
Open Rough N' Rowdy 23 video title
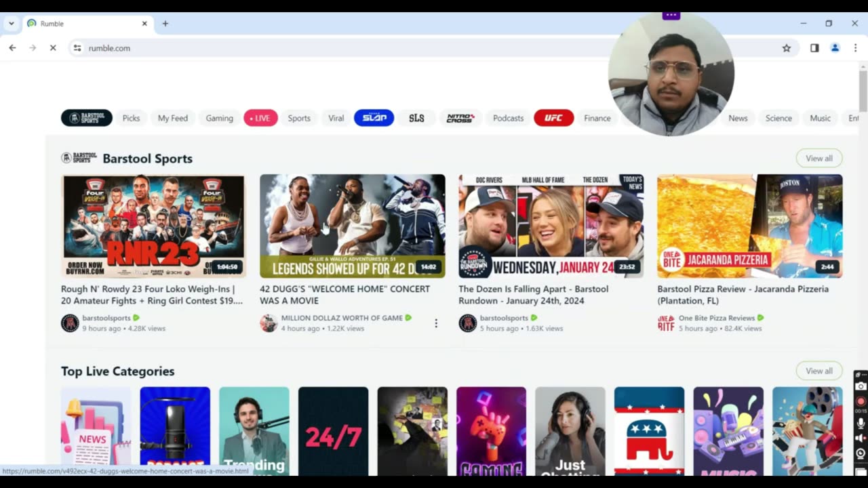point(152,295)
